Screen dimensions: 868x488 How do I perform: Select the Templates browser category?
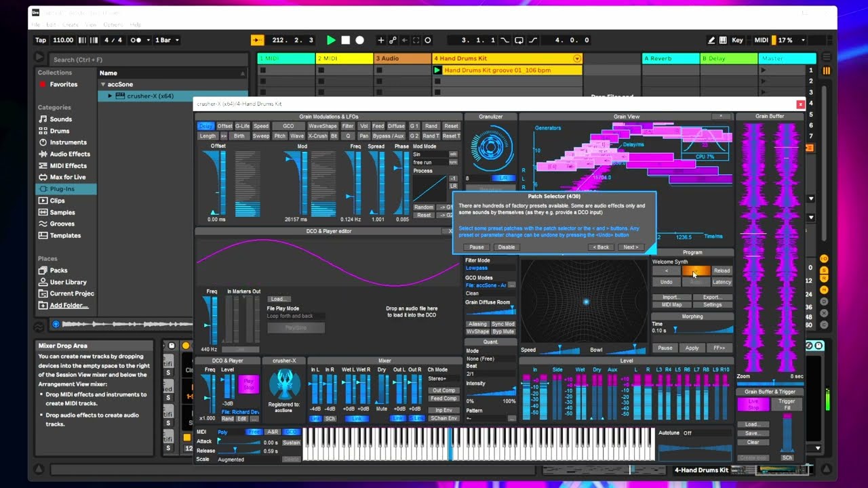tap(65, 235)
